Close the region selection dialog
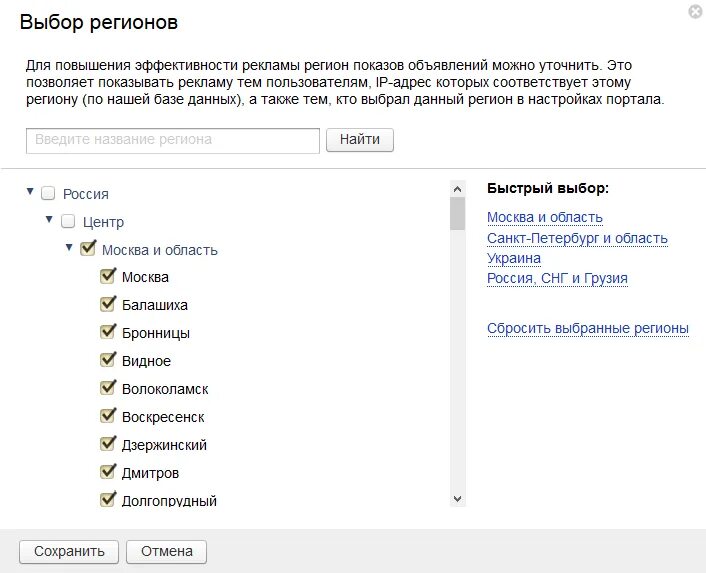706x573 pixels. tap(696, 11)
